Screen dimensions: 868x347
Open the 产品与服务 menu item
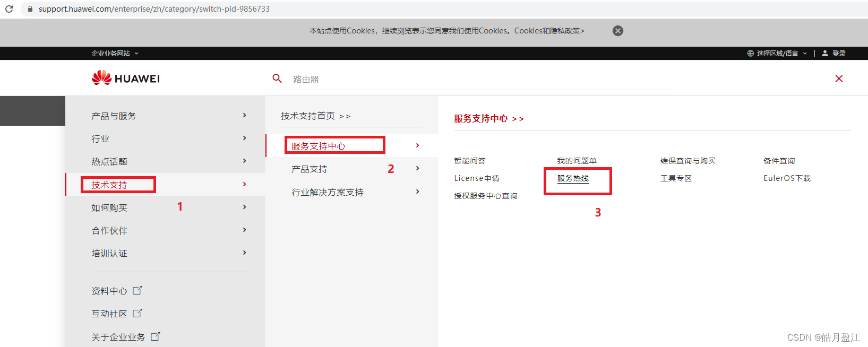pos(114,116)
